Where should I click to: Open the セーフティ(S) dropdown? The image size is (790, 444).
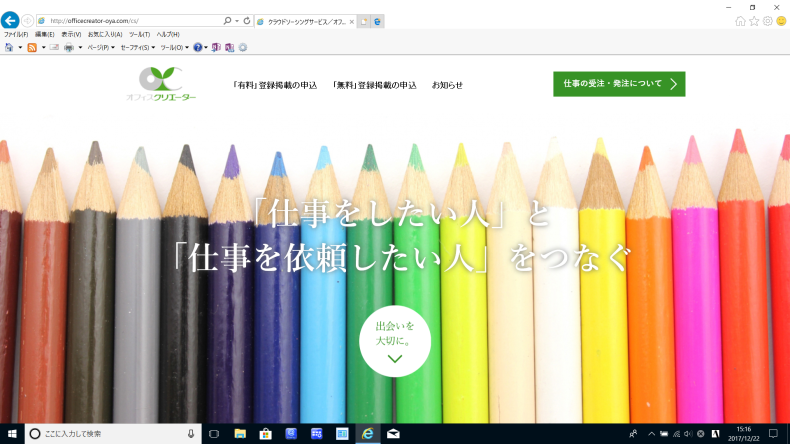click(138, 47)
